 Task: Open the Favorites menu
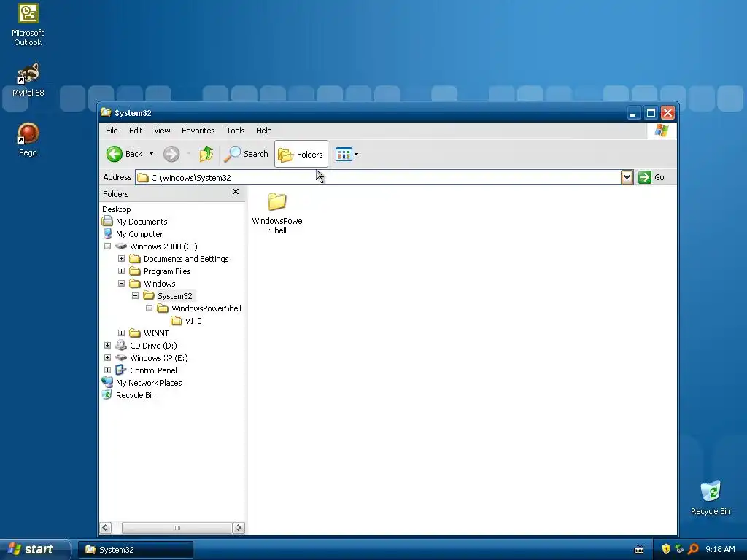[198, 131]
